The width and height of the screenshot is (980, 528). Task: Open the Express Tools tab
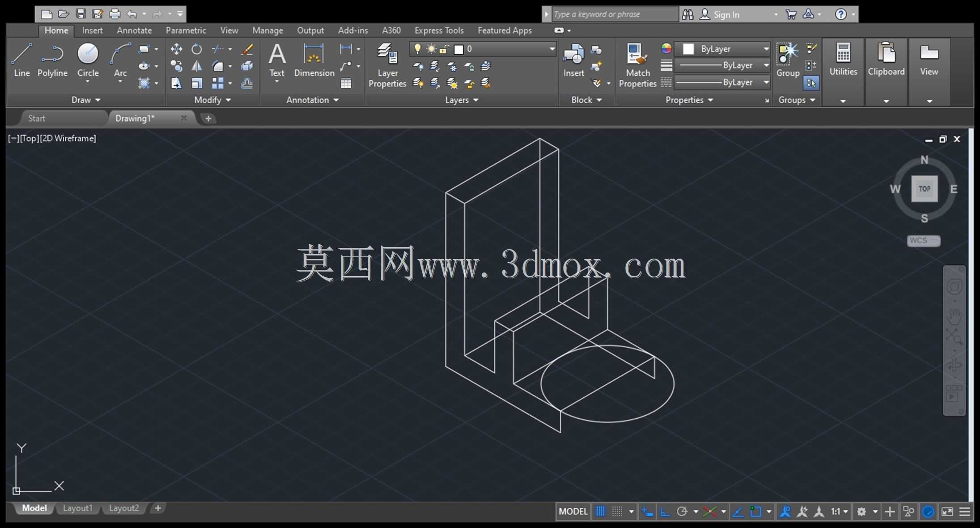439,30
